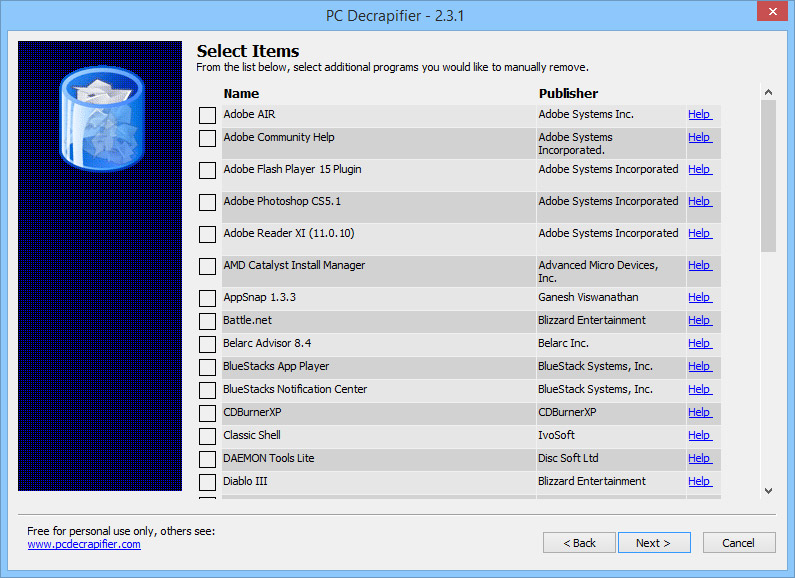Click Help link for Diablo III
795x578 pixels.
coord(700,481)
